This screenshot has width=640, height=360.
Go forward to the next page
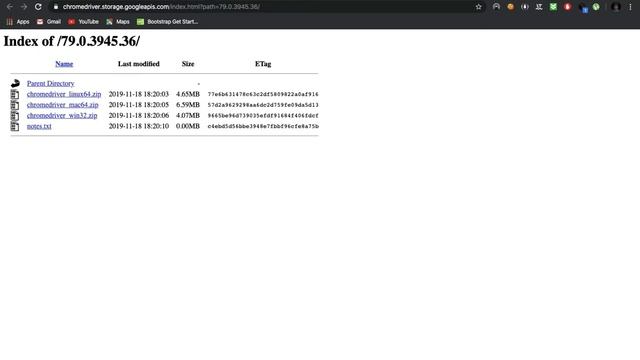[24, 7]
